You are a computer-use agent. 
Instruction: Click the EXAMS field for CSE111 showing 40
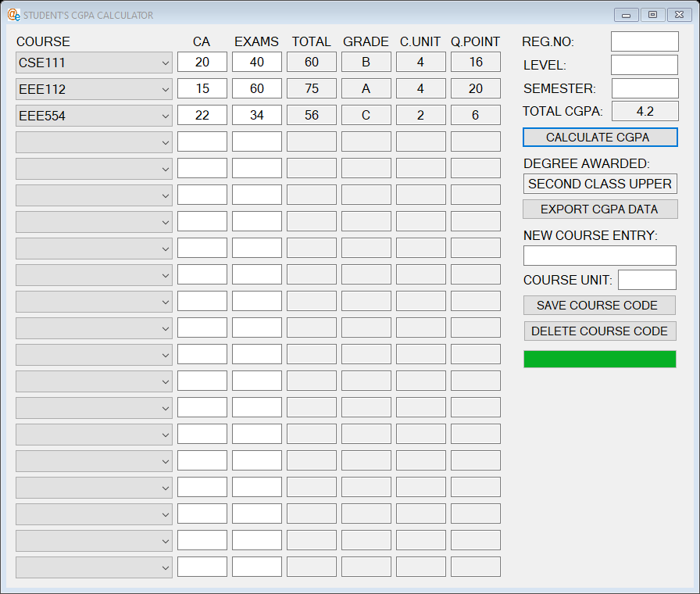(x=257, y=62)
